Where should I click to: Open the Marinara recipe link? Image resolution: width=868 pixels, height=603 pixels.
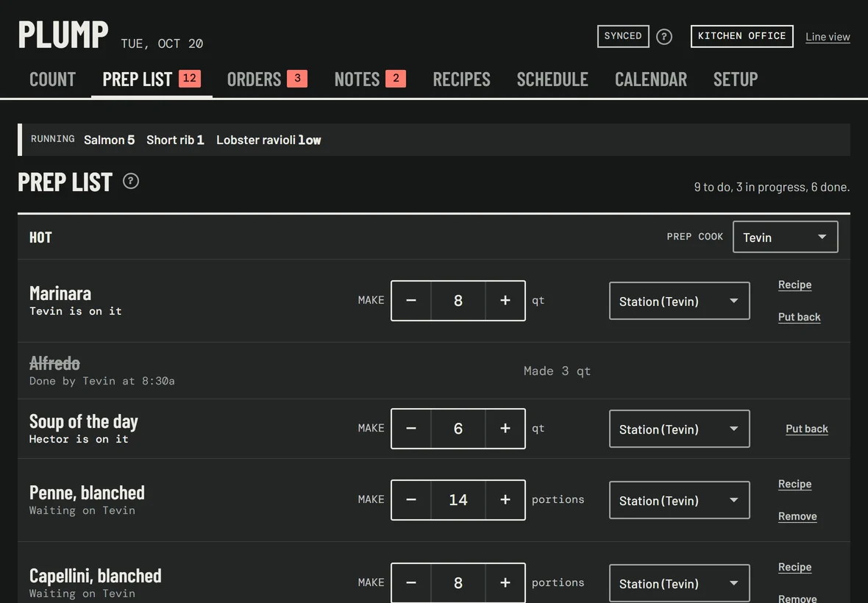[x=795, y=285]
